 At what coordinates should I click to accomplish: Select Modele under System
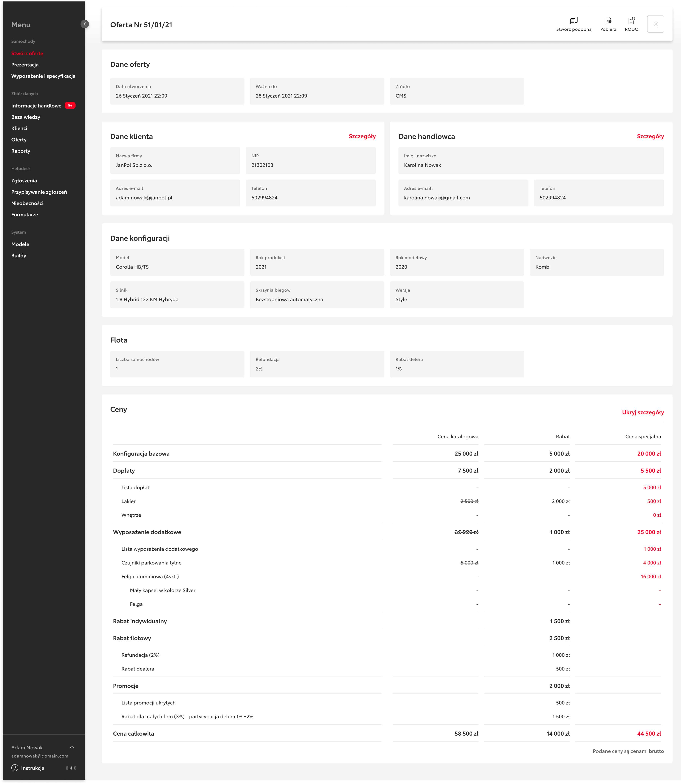click(x=20, y=244)
